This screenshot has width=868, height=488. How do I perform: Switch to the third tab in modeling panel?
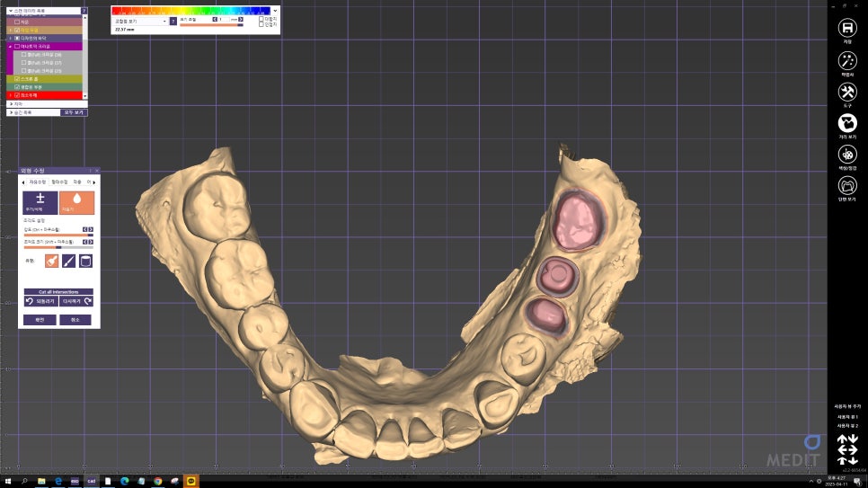pos(76,182)
